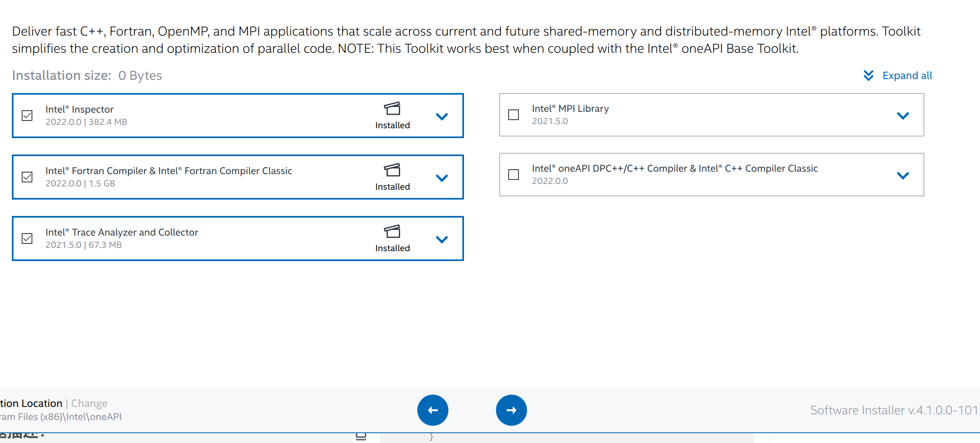980x443 pixels.
Task: Expand details for Trace Analyzer and Collector
Action: pyautogui.click(x=442, y=239)
